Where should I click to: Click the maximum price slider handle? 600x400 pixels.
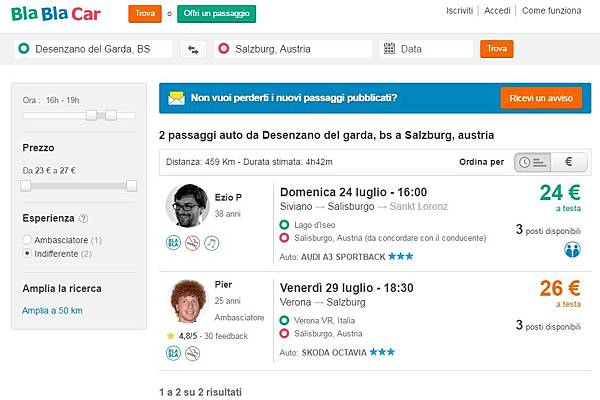131,186
